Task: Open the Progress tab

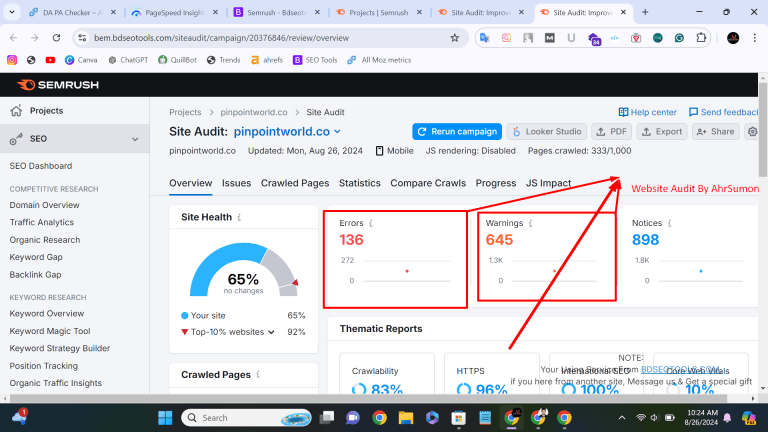Action: pos(496,183)
